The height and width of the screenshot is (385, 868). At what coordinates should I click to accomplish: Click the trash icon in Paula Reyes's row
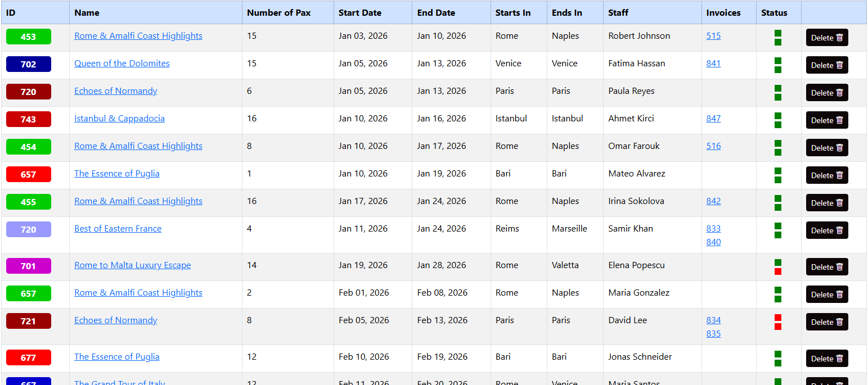839,93
